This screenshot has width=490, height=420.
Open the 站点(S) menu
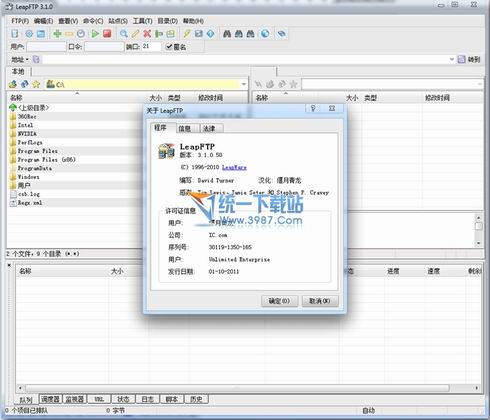click(x=118, y=21)
